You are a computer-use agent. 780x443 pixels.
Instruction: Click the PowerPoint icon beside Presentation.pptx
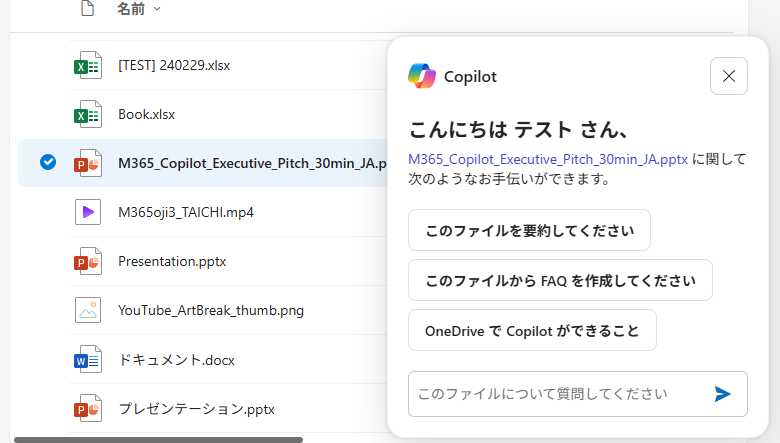pyautogui.click(x=88, y=261)
